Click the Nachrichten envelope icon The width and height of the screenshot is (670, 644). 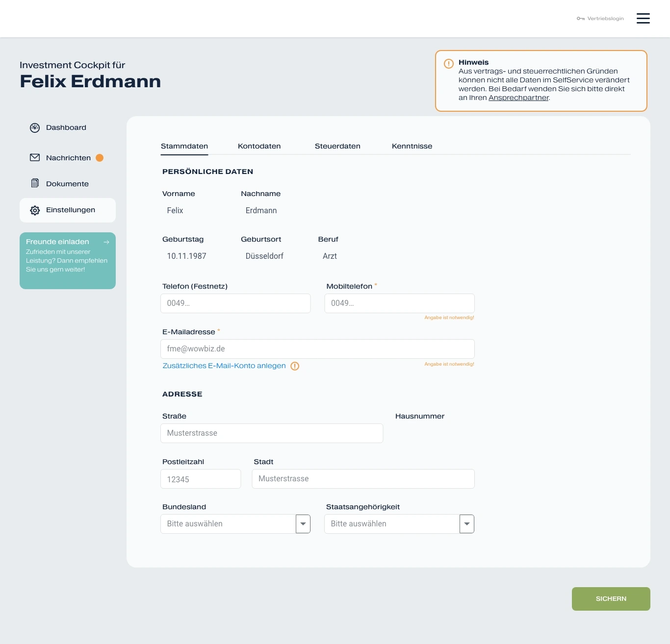tap(35, 158)
